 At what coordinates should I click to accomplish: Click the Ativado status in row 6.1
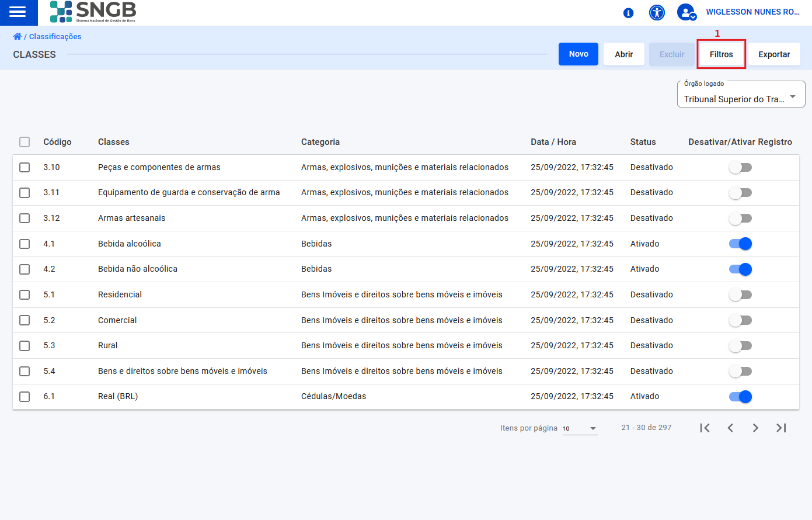[x=645, y=396]
